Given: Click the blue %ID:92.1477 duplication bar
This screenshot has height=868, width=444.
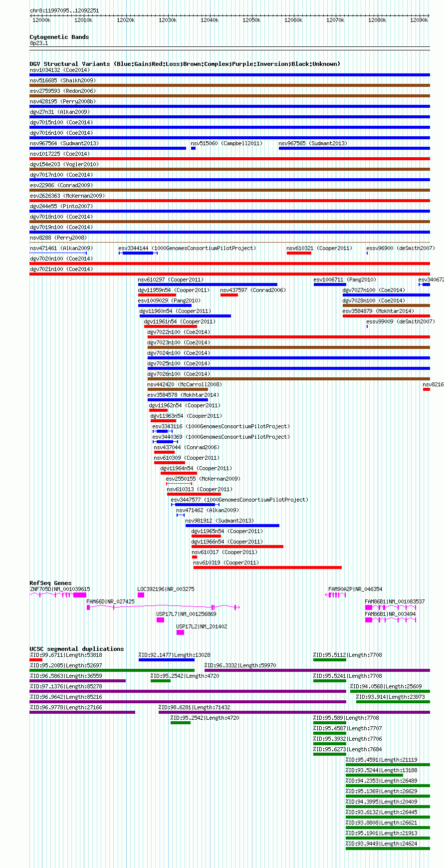Looking at the screenshot, I should (166, 660).
